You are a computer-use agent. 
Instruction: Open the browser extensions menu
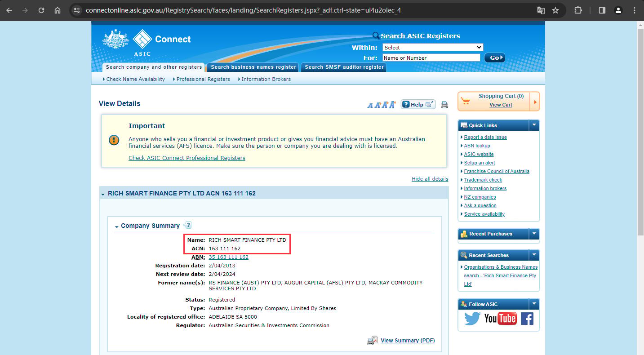click(x=578, y=10)
